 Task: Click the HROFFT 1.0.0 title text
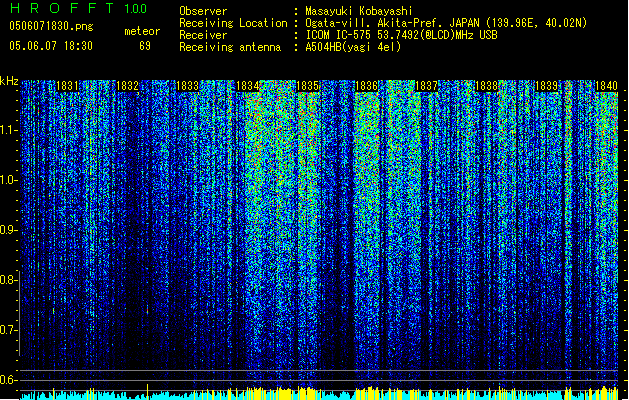[x=78, y=8]
